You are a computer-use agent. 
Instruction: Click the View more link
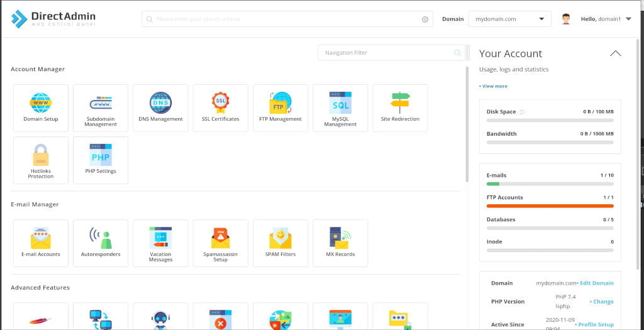tap(493, 86)
